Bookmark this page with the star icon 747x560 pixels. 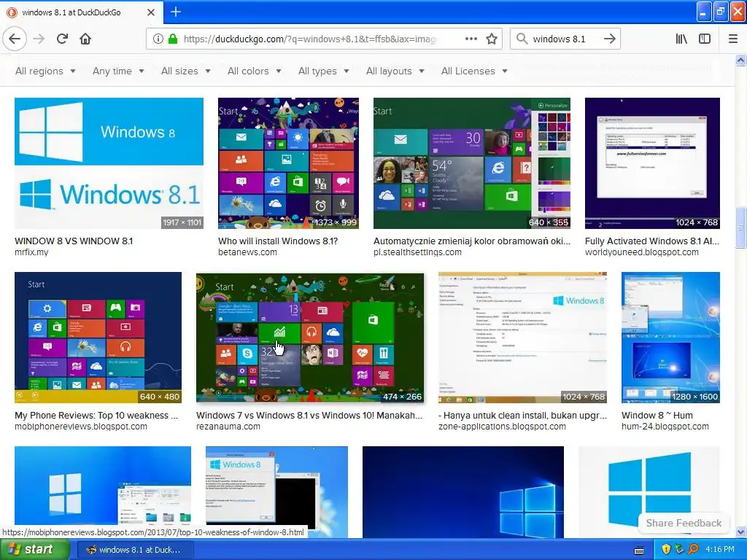492,39
